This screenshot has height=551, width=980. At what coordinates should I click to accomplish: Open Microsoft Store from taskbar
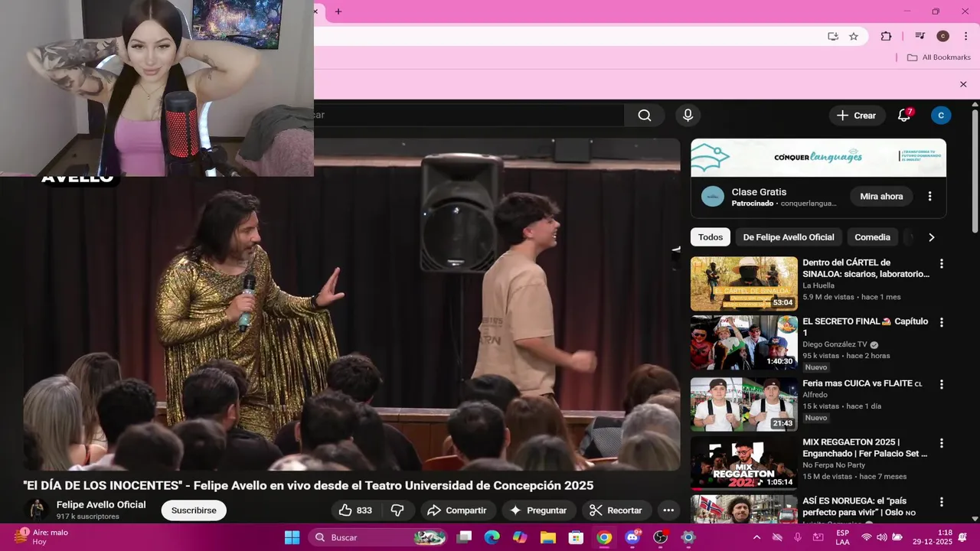(x=576, y=537)
